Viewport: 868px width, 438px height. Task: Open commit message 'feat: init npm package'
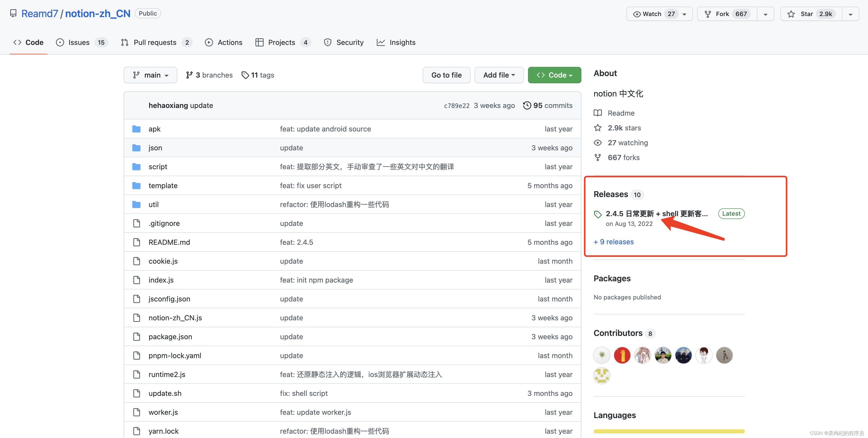coord(316,280)
